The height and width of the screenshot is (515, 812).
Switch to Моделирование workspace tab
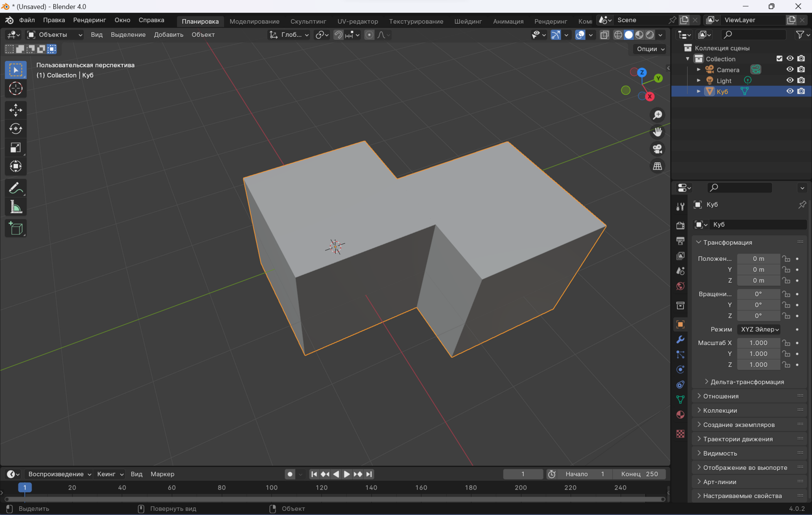point(254,21)
